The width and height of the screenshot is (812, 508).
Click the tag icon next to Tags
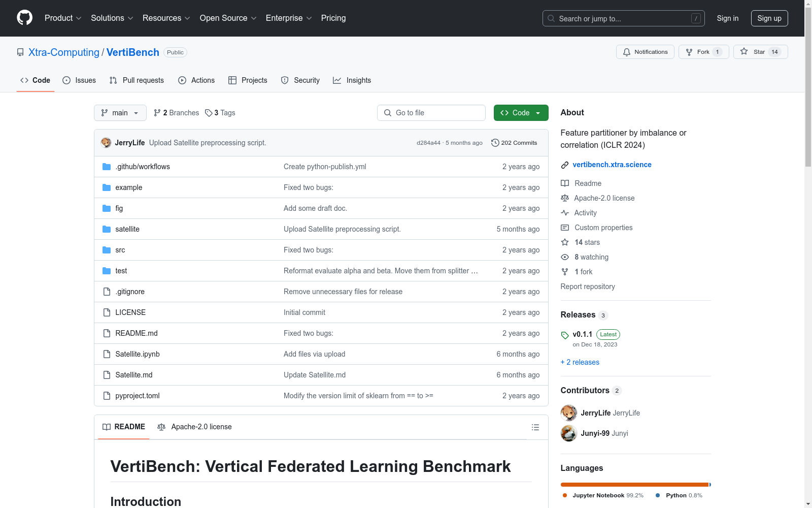(209, 113)
